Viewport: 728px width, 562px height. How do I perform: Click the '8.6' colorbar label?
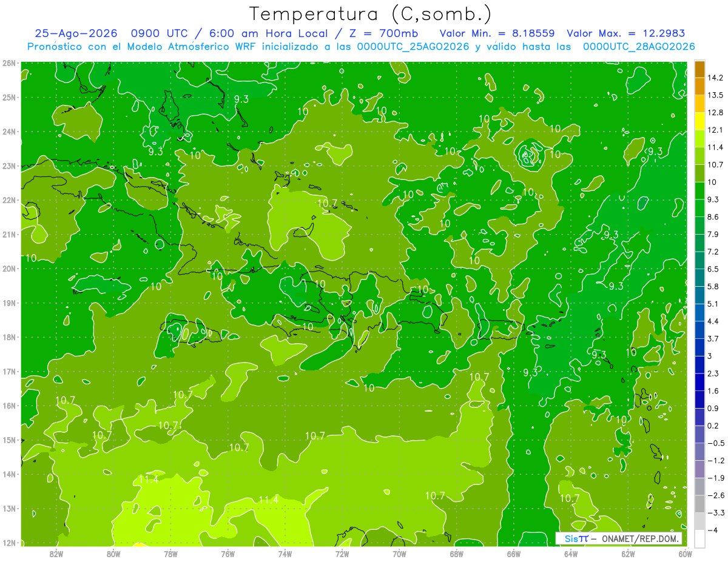(x=714, y=216)
